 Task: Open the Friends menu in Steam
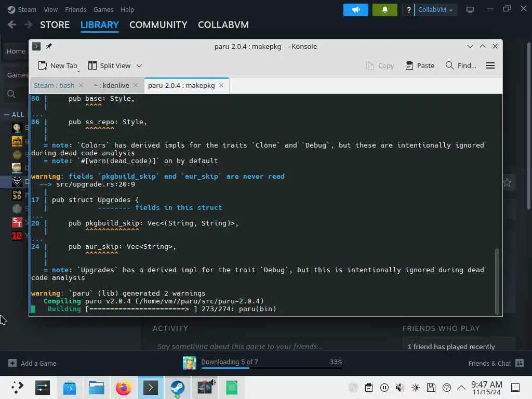[75, 9]
